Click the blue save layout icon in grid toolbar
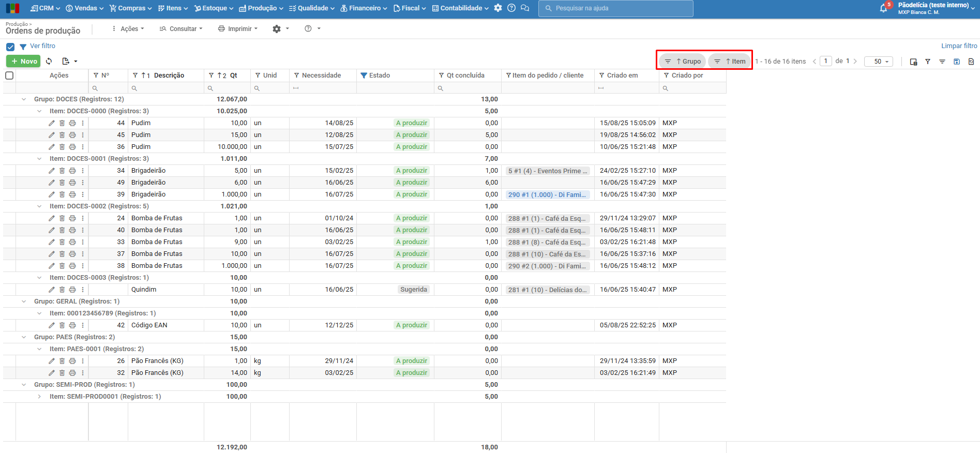 957,62
